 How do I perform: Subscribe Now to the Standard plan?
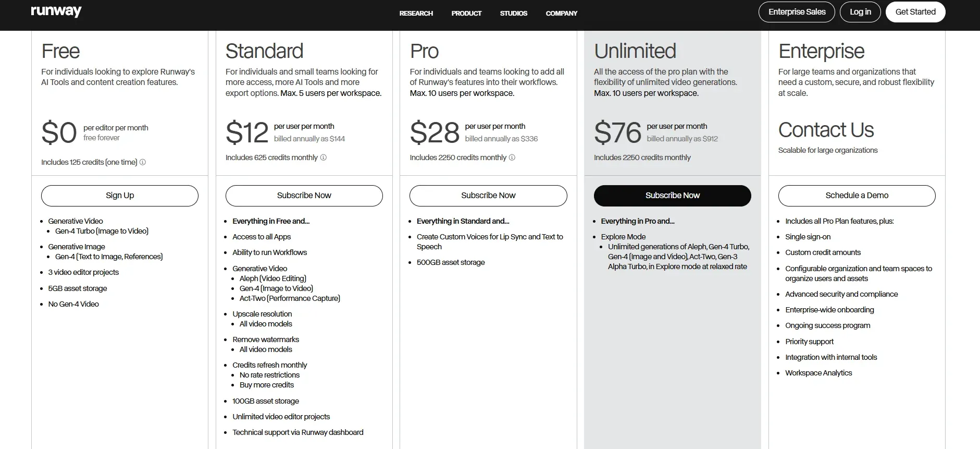coord(304,196)
